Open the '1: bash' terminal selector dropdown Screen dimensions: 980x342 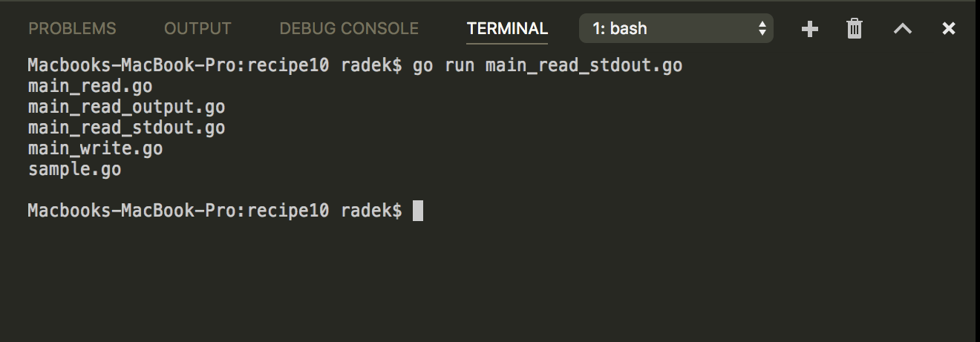point(676,29)
